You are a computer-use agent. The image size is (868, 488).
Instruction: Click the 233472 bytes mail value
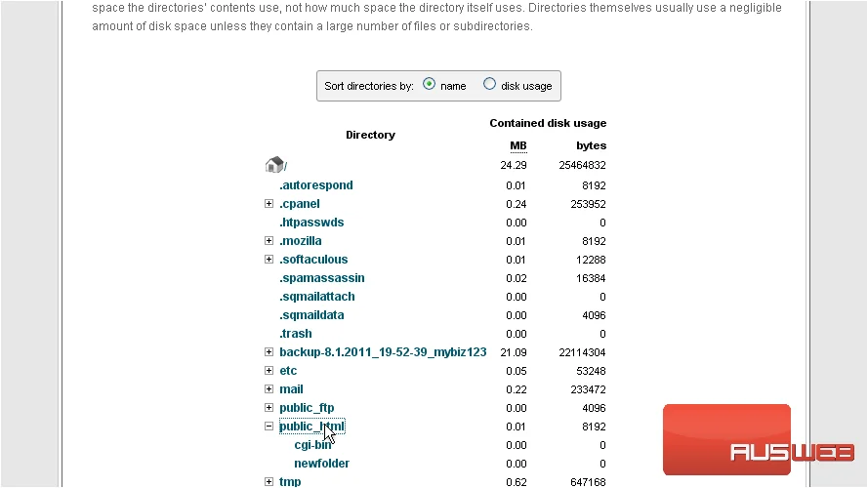tap(589, 389)
